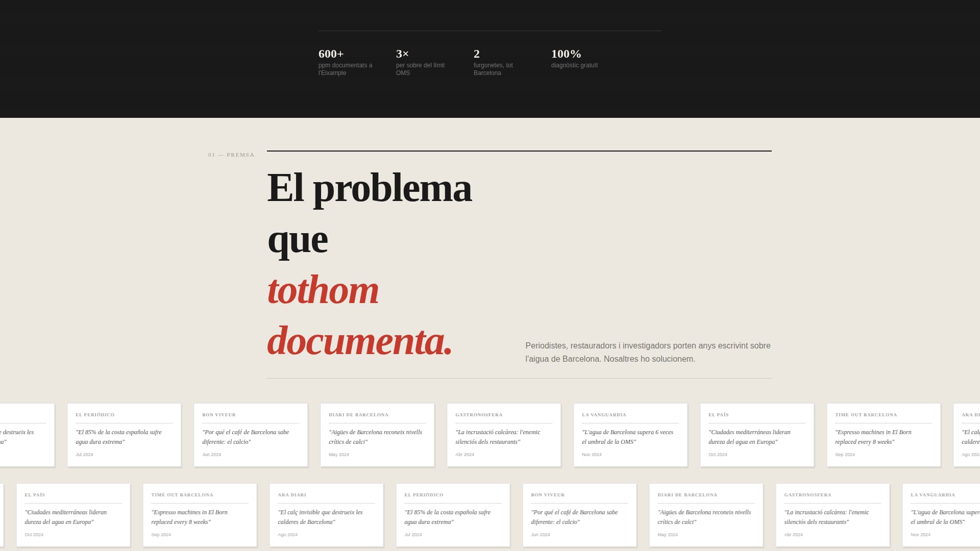
Task: Click the "100%" stat figure
Action: (566, 54)
